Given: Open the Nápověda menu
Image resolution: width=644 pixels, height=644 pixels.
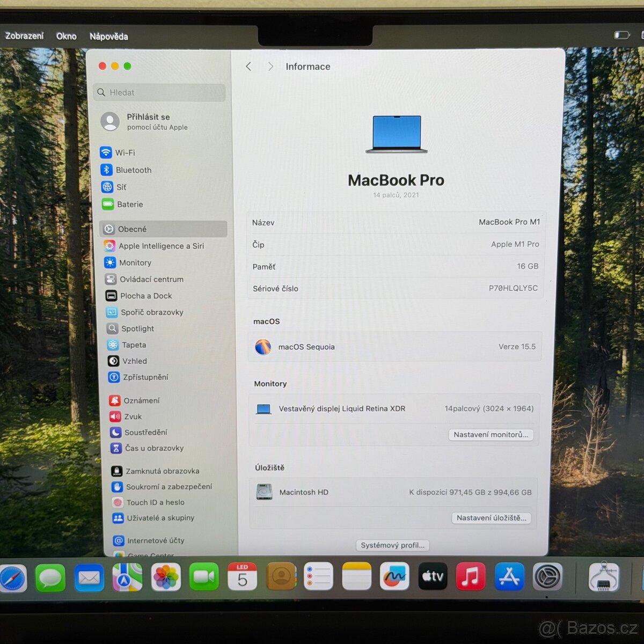Looking at the screenshot, I should tap(108, 36).
